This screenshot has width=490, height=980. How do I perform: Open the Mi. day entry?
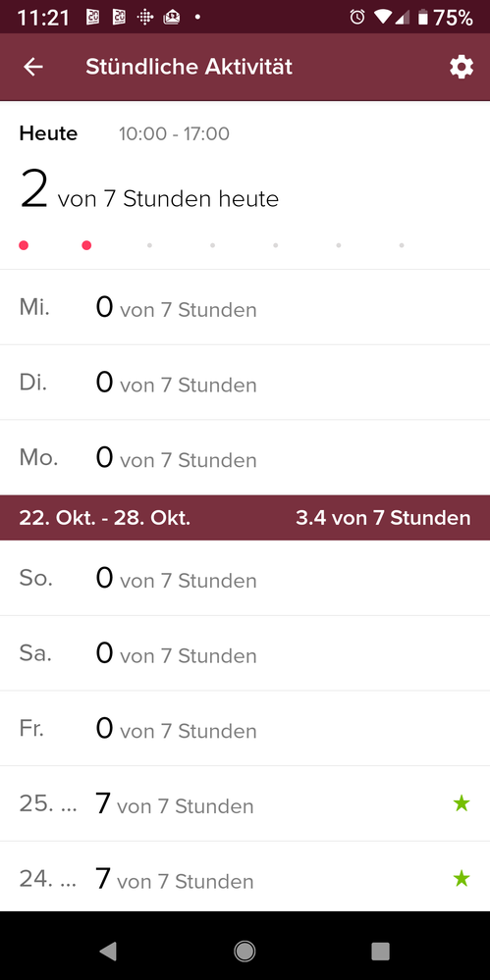245,307
